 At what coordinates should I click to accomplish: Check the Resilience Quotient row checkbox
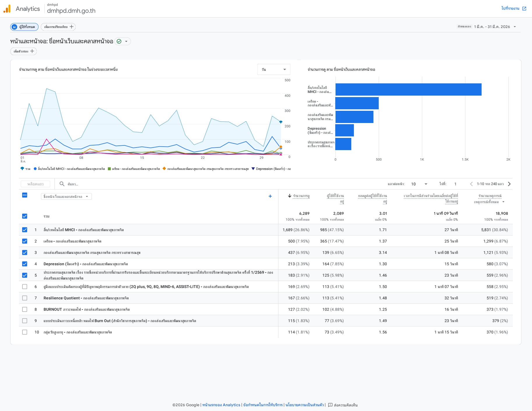[x=25, y=298]
